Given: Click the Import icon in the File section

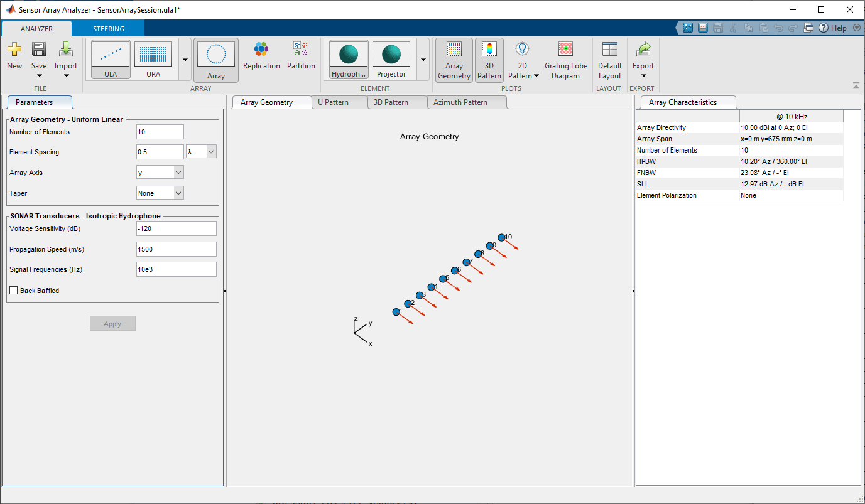Looking at the screenshot, I should (66, 50).
